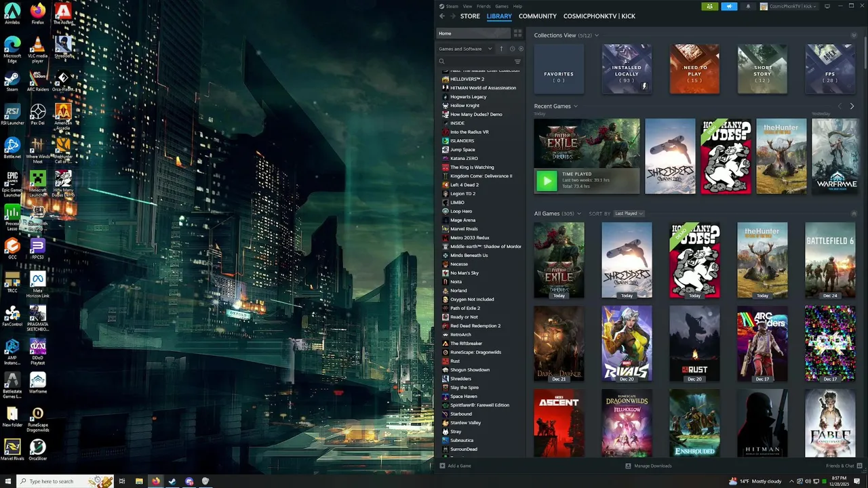Open File Explorer from the taskbar
Image resolution: width=868 pixels, height=488 pixels.
point(139,481)
